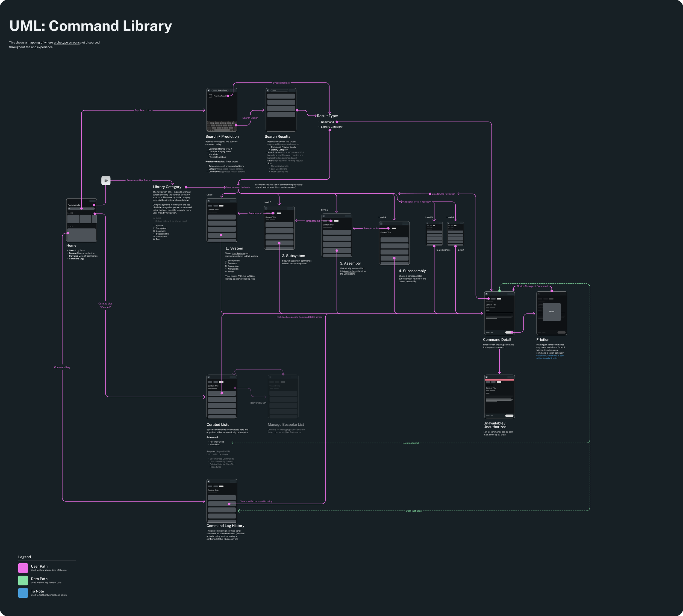Open the archetype screens link
The width and height of the screenshot is (683, 616).
tap(67, 43)
